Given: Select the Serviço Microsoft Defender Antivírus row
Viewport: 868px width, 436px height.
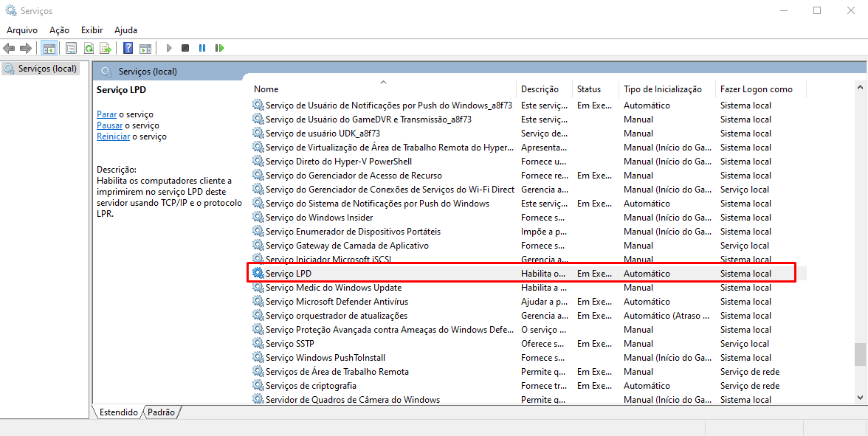Looking at the screenshot, I should point(337,302).
